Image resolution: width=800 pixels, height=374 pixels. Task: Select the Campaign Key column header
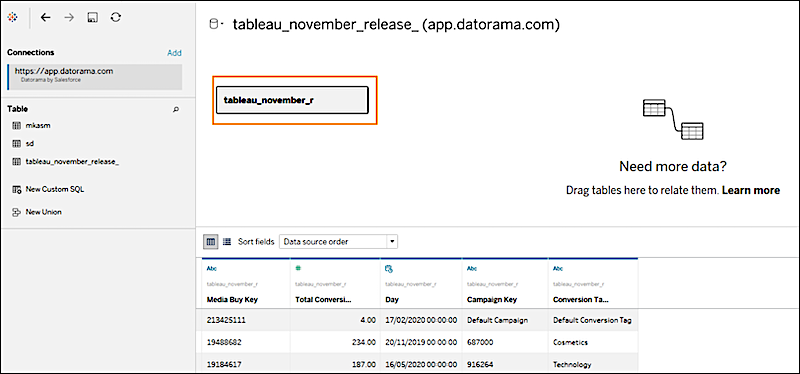pos(492,300)
